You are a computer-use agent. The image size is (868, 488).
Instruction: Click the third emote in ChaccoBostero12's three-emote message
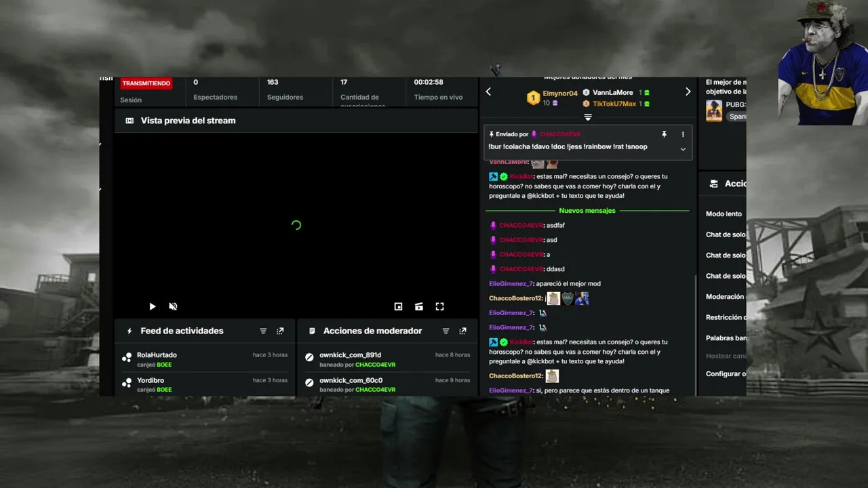click(x=582, y=298)
